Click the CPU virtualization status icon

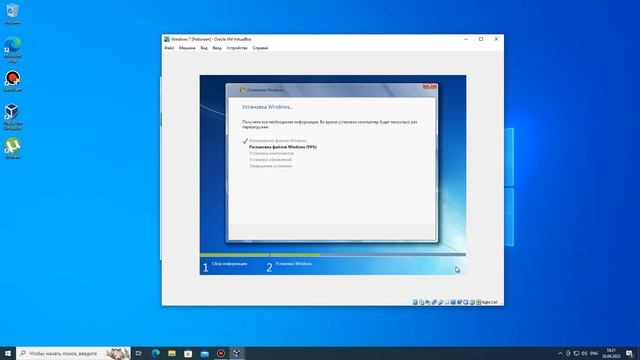click(x=466, y=302)
